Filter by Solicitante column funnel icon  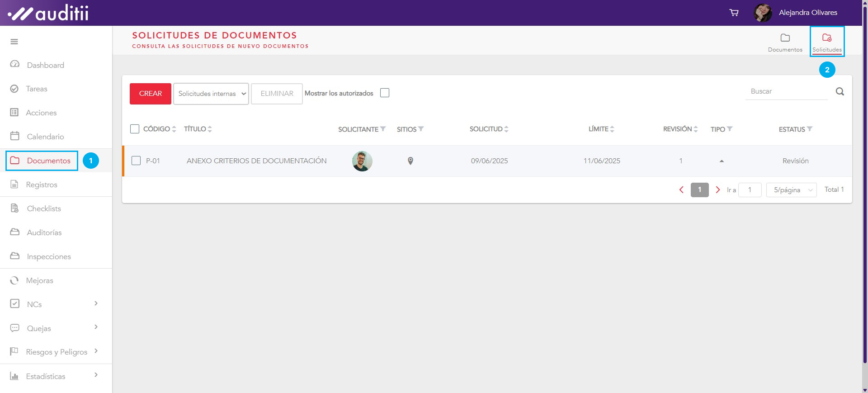(x=383, y=129)
